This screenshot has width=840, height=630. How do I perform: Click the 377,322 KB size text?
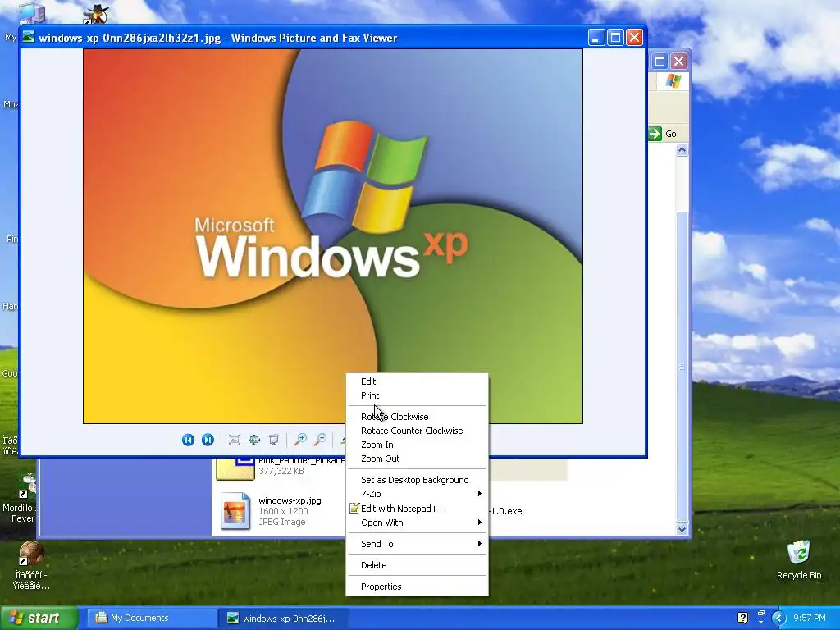point(281,472)
